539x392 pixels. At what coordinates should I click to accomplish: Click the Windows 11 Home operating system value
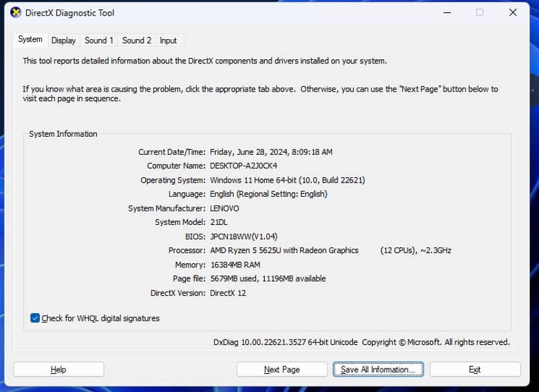288,180
